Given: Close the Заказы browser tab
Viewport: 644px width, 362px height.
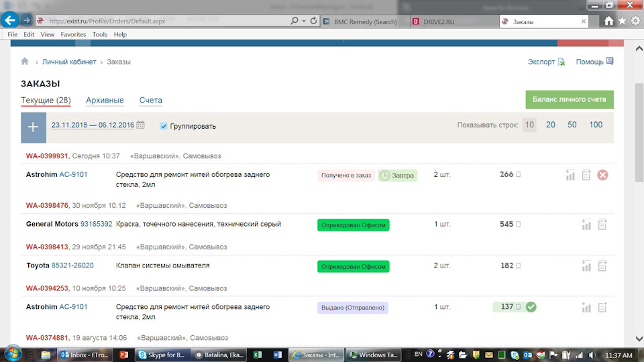Looking at the screenshot, I should point(583,21).
